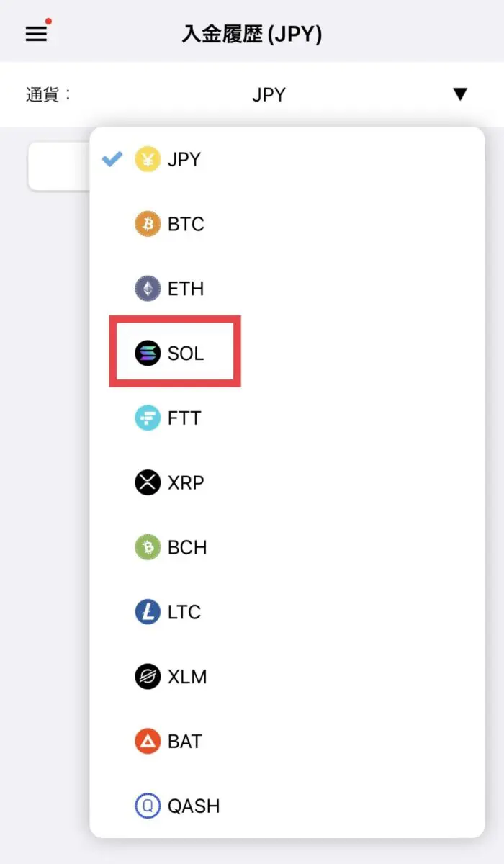
Task: Collapse the currency dropdown using the black arrow
Action: pos(460,94)
